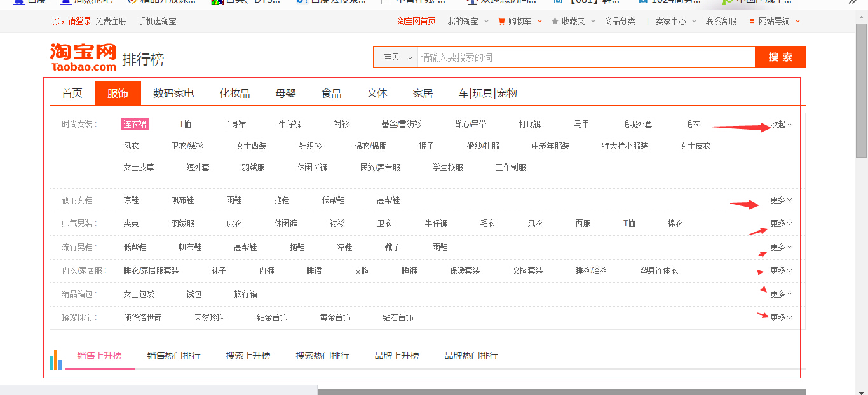Switch to the 化妆品 tab
This screenshot has width=868, height=395.
pyautogui.click(x=234, y=94)
